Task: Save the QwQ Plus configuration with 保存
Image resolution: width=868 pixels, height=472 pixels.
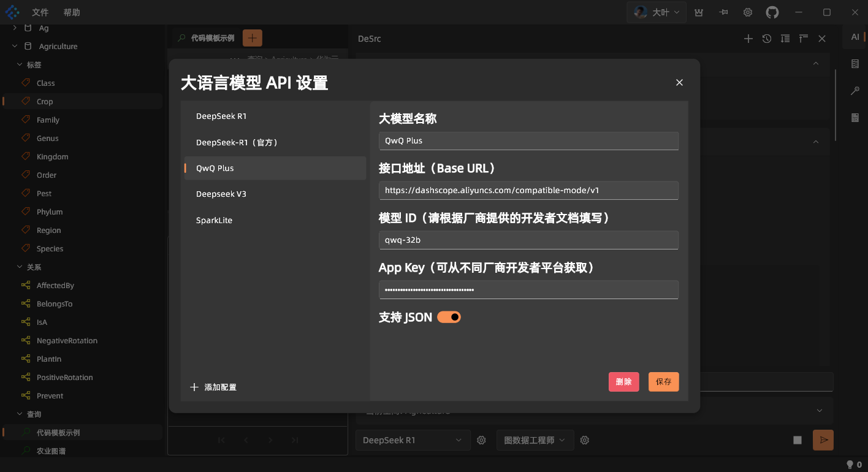Action: pyautogui.click(x=663, y=381)
